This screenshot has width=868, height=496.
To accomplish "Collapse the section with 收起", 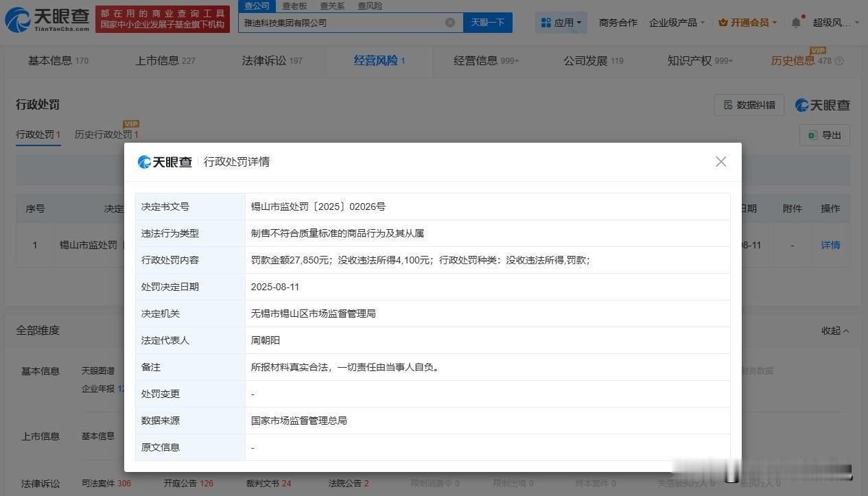I will pyautogui.click(x=835, y=331).
